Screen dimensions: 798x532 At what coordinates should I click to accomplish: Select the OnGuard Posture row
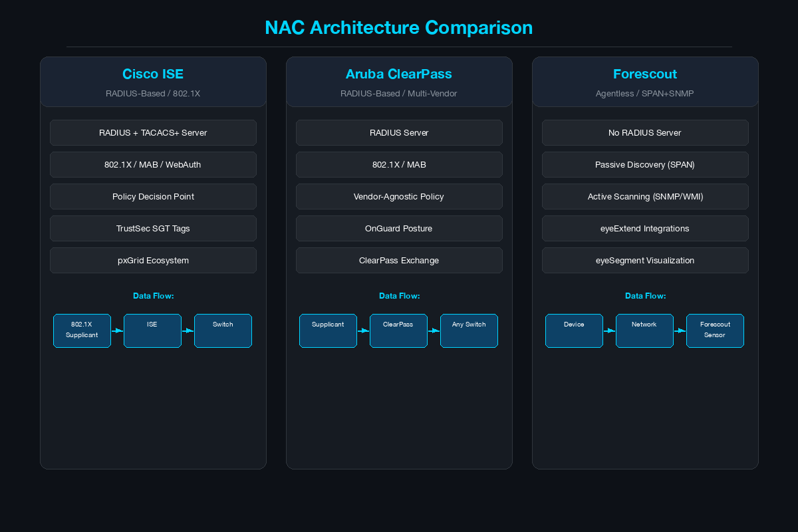[x=399, y=228]
